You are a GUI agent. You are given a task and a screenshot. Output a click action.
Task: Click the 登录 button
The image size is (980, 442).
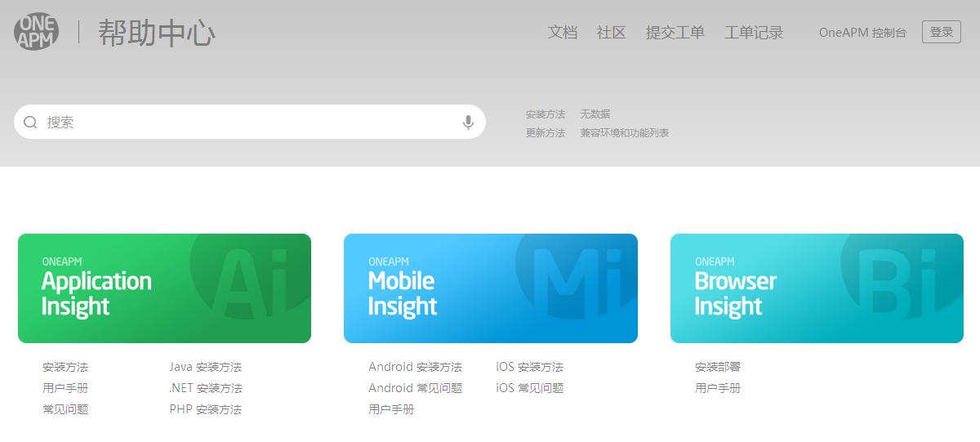click(x=942, y=32)
